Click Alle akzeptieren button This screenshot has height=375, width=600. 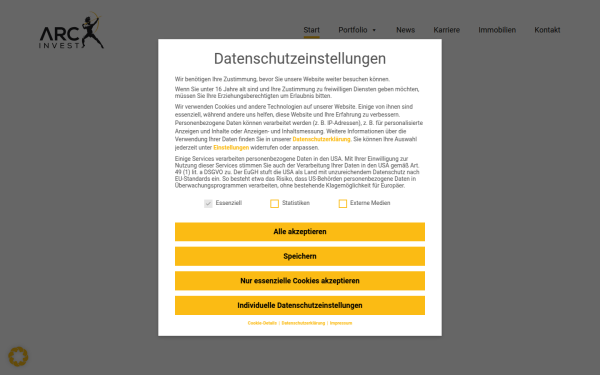[x=300, y=232]
